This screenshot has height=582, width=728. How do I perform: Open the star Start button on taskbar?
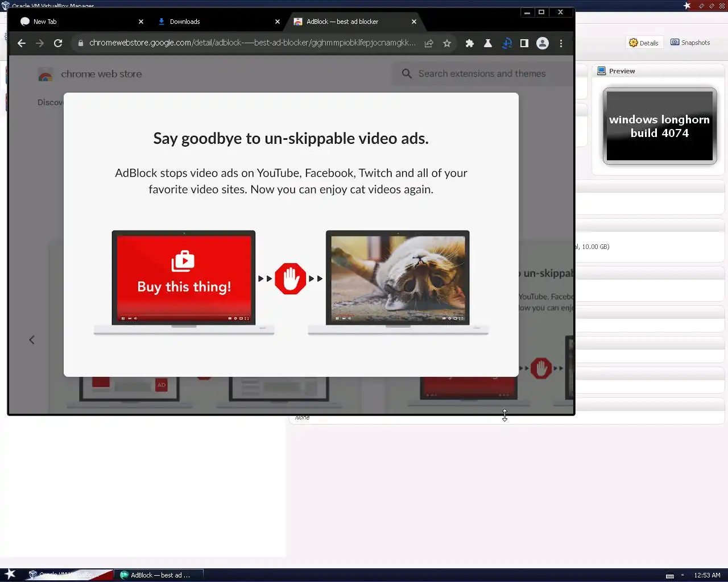pos(10,574)
